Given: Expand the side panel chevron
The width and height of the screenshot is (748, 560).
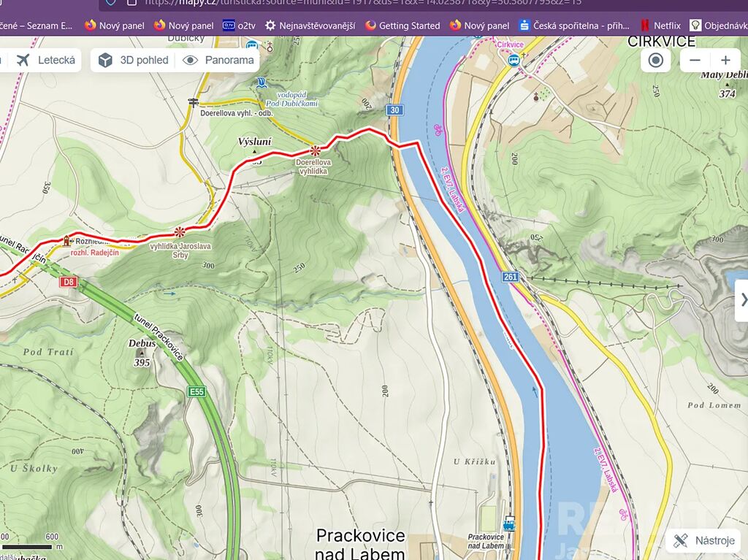Looking at the screenshot, I should tap(742, 299).
